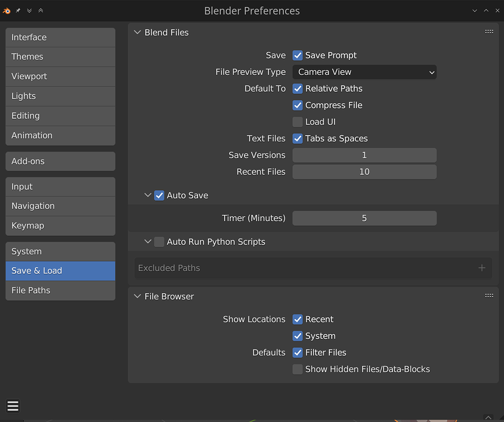Uncheck Recent under Show Locations
The width and height of the screenshot is (504, 422).
tap(297, 319)
